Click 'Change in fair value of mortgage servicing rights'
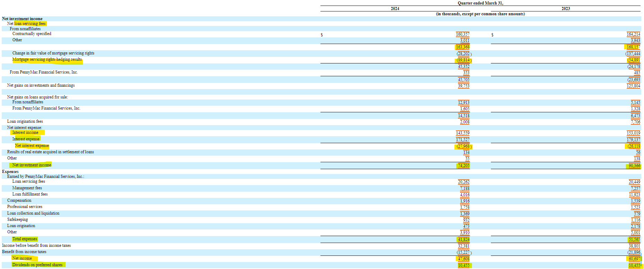Screen dimensions: 644x269 [x=53, y=53]
